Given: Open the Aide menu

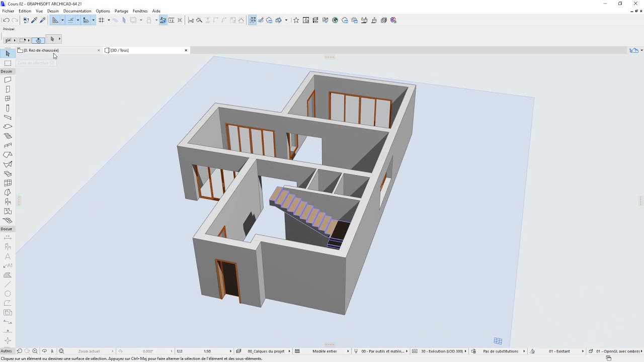Looking at the screenshot, I should [x=156, y=11].
